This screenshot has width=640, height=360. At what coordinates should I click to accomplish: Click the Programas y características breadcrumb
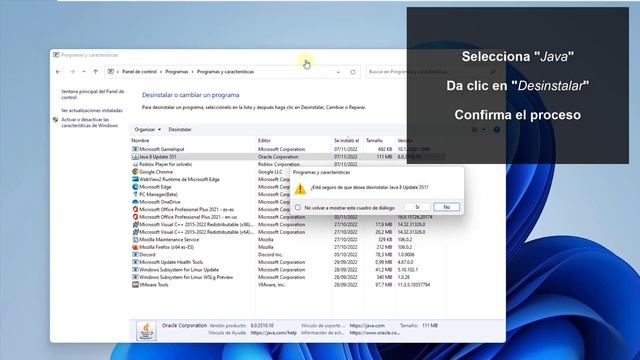point(225,72)
